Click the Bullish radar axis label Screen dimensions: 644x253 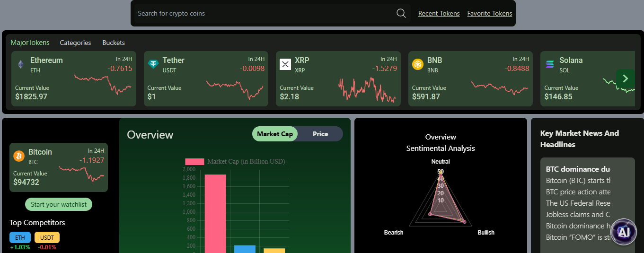click(x=486, y=232)
